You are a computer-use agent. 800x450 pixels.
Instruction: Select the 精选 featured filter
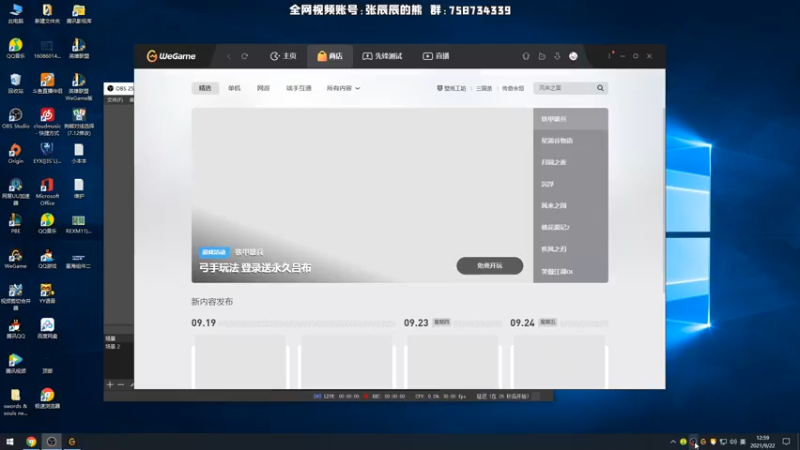205,88
